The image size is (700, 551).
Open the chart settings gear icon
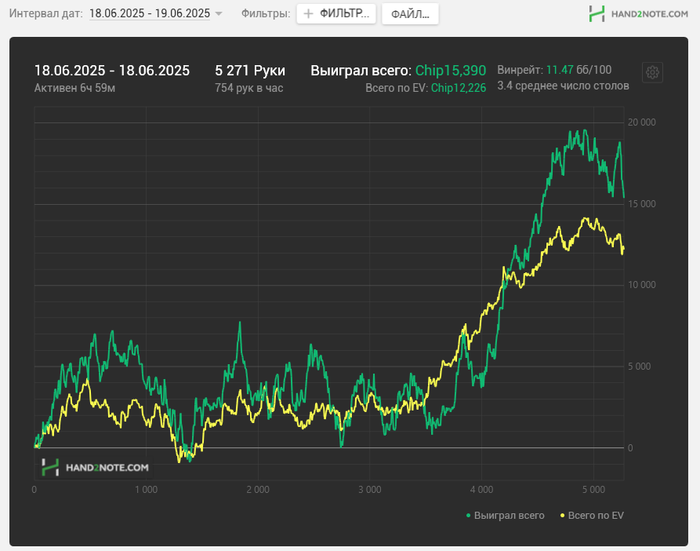click(x=652, y=72)
